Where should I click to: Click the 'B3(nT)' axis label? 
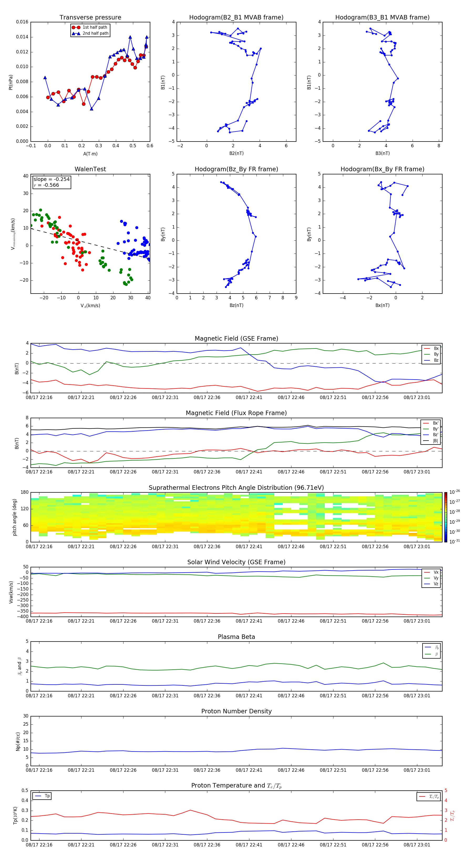[x=382, y=153]
